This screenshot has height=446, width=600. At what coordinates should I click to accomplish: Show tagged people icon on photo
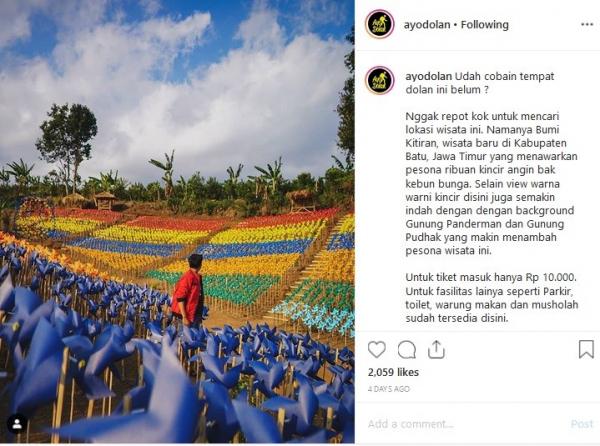click(17, 423)
